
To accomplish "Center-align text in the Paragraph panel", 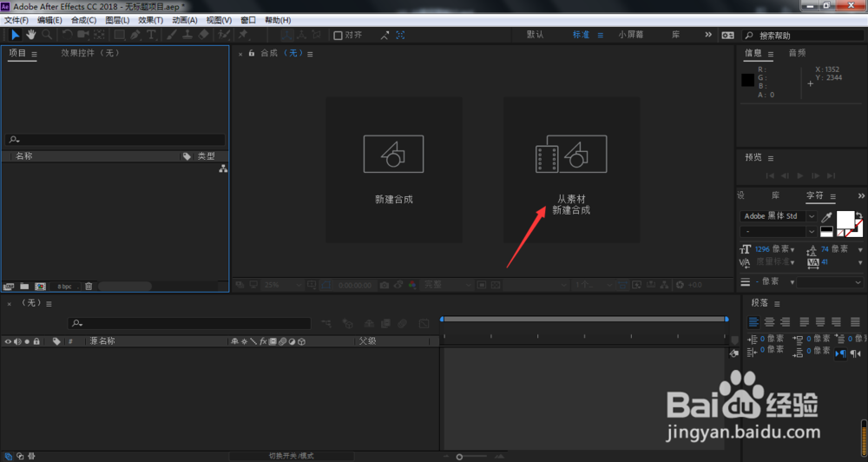I will tap(769, 322).
